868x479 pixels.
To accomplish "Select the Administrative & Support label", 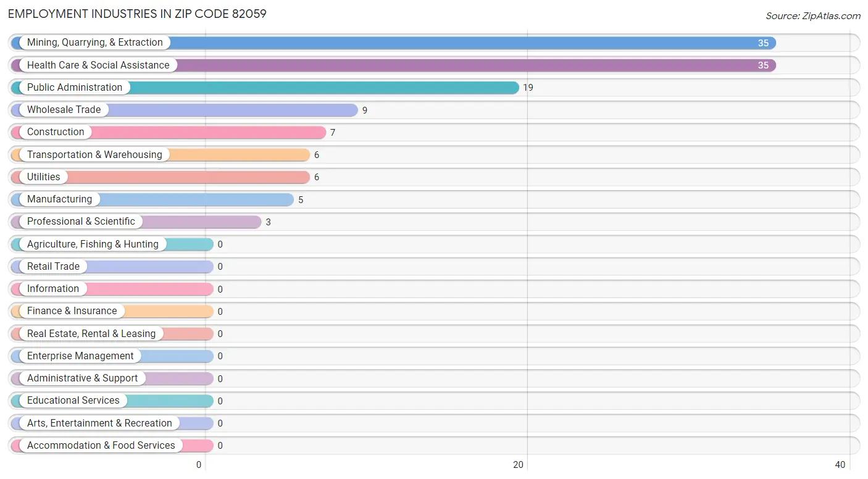I will click(x=82, y=378).
